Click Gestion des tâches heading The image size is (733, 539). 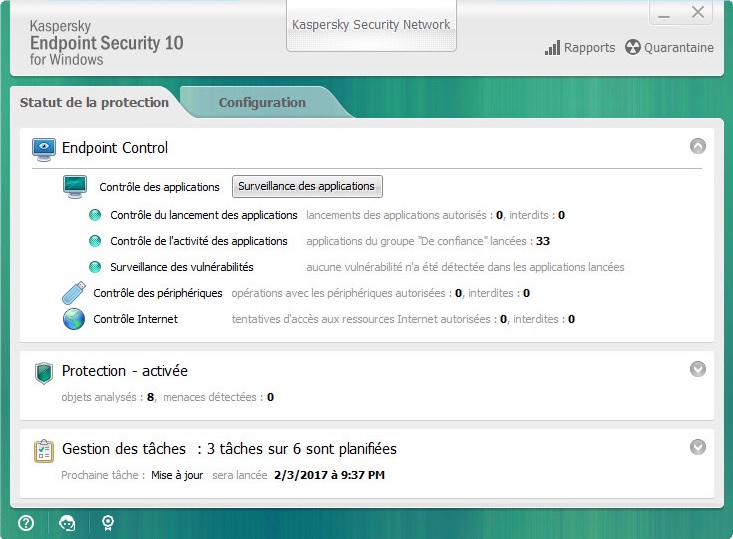(x=124, y=449)
